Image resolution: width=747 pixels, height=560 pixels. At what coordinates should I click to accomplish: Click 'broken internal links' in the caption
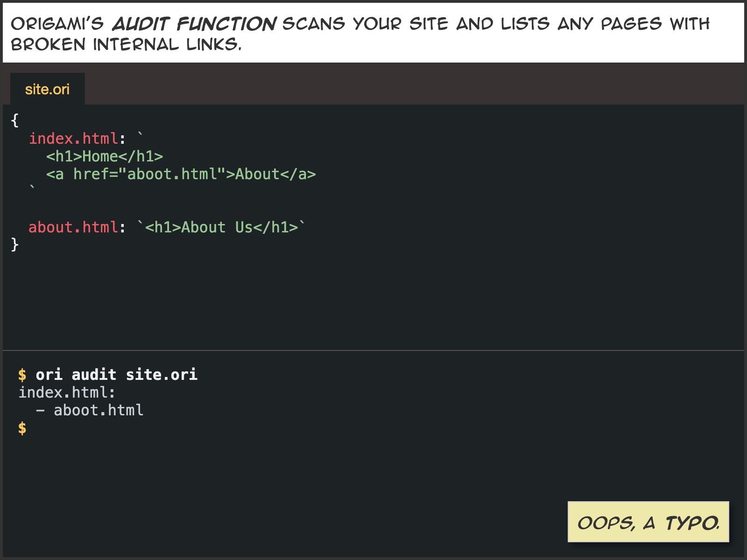pos(125,45)
